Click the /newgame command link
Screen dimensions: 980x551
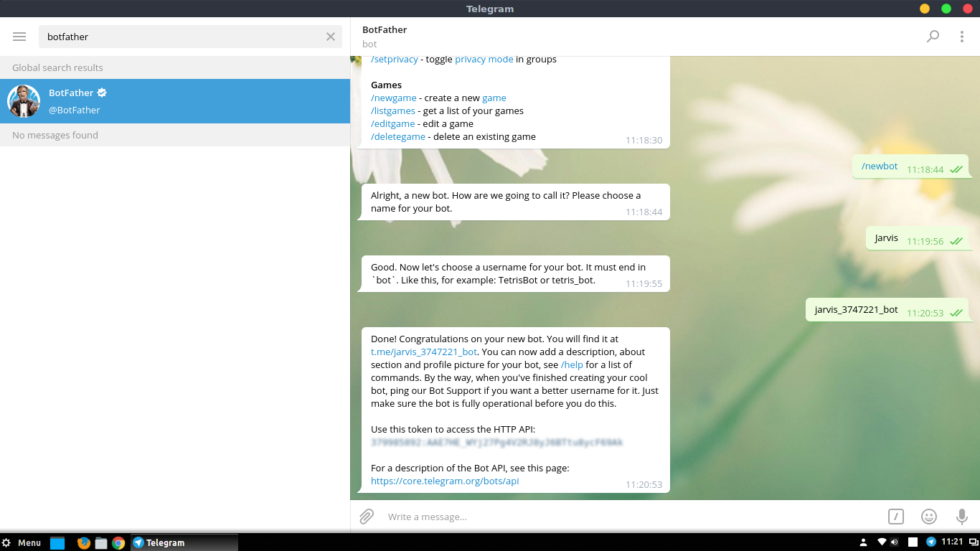(393, 98)
